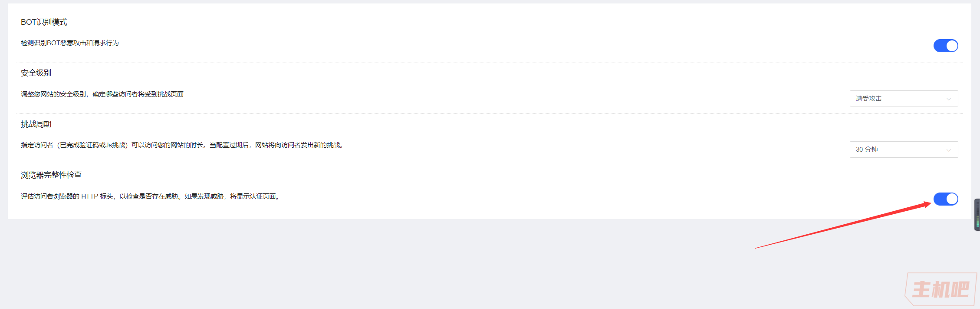
Task: Click white knob of 浏览器完整性检查 switch
Action: [952, 199]
